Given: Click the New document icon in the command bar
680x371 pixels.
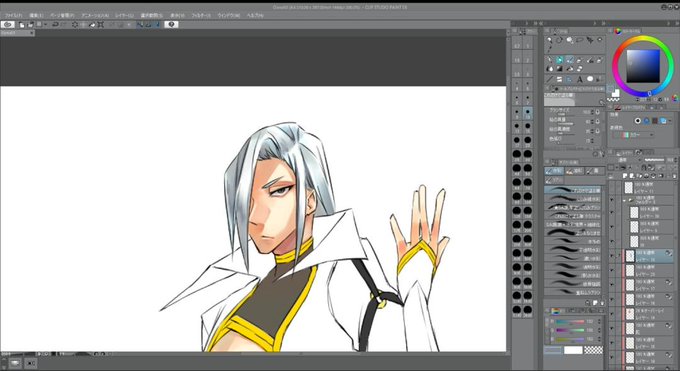Looking at the screenshot, I should (21, 25).
